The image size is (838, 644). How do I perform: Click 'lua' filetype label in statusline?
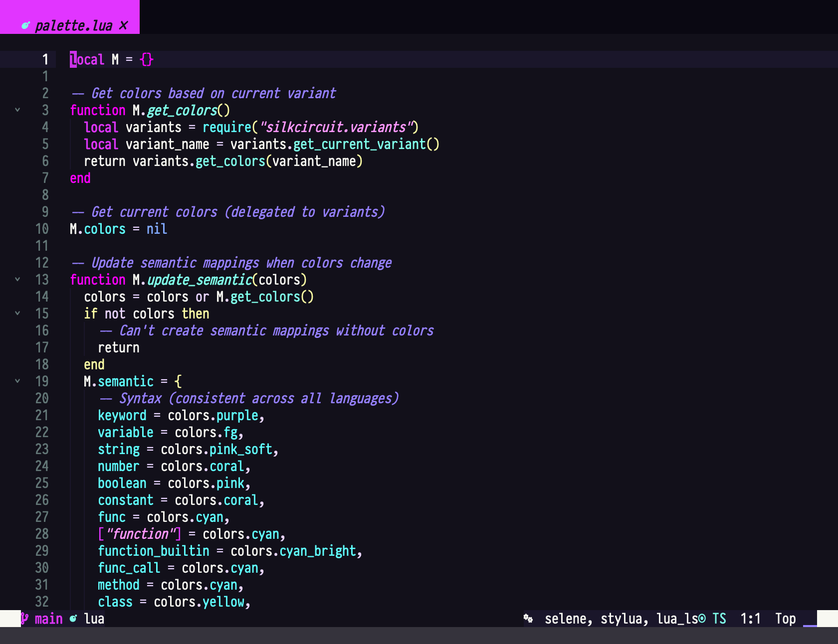94,619
